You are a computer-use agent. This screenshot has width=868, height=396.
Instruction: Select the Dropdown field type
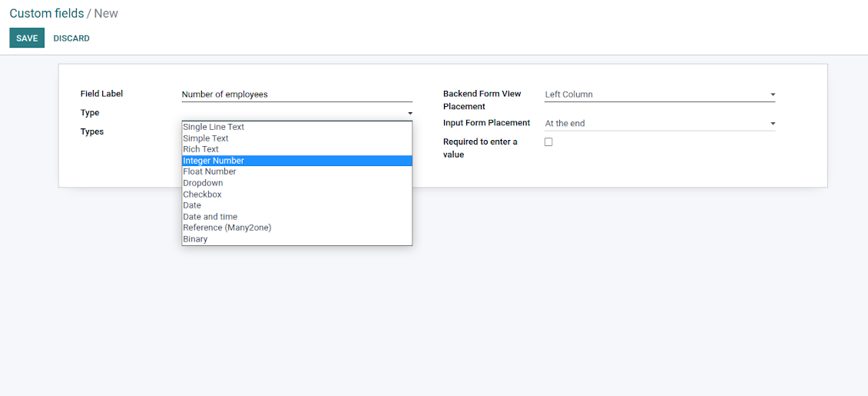coord(203,183)
